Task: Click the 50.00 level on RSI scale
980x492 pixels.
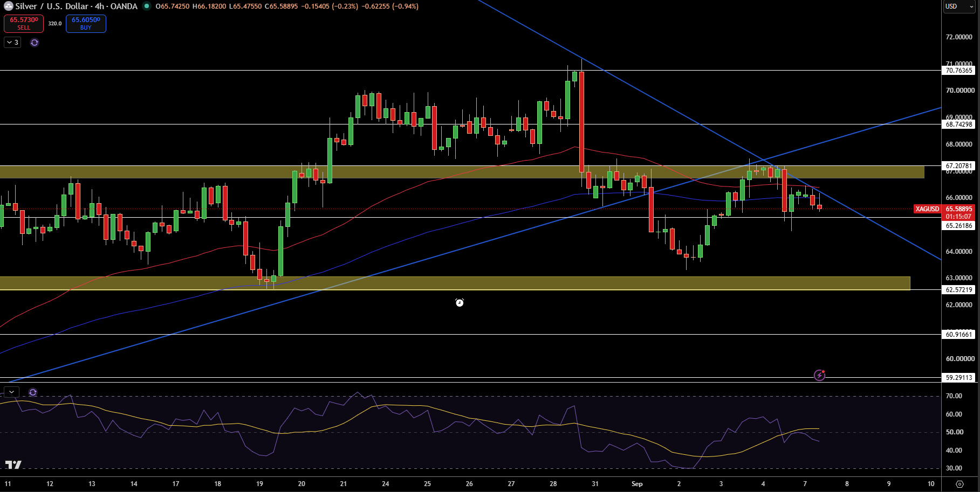Action: click(x=954, y=432)
